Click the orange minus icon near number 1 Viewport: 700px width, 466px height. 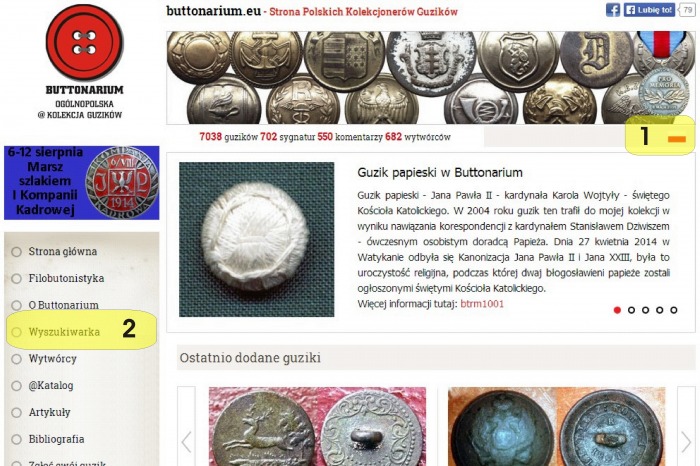click(677, 139)
